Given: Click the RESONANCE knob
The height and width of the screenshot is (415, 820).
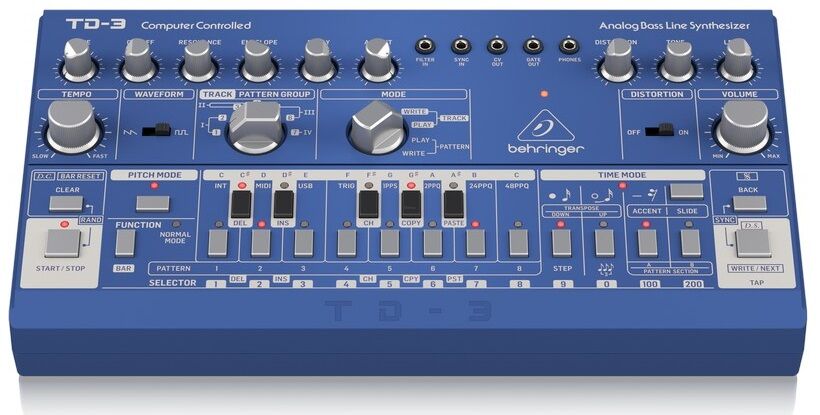Looking at the screenshot, I should tap(198, 60).
